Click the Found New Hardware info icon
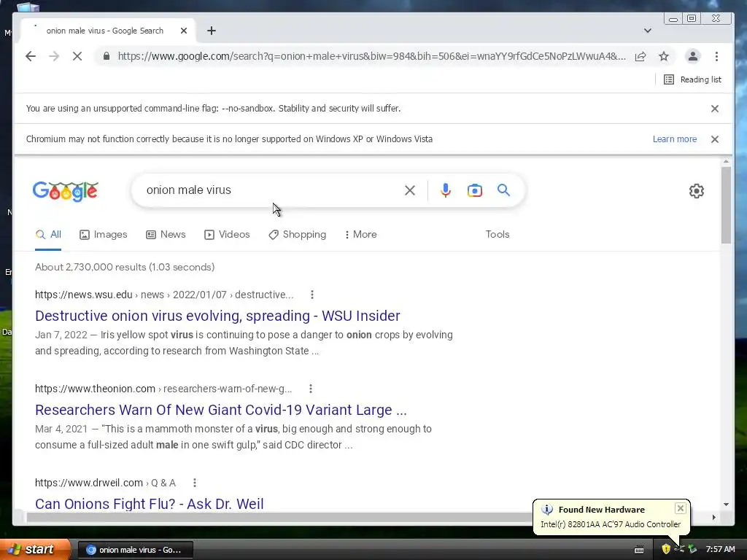 click(547, 510)
